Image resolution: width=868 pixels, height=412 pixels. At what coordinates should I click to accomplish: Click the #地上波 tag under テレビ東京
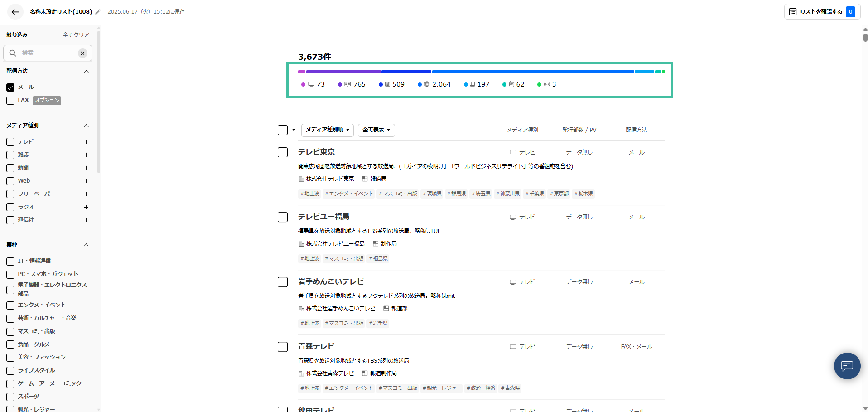(x=310, y=194)
